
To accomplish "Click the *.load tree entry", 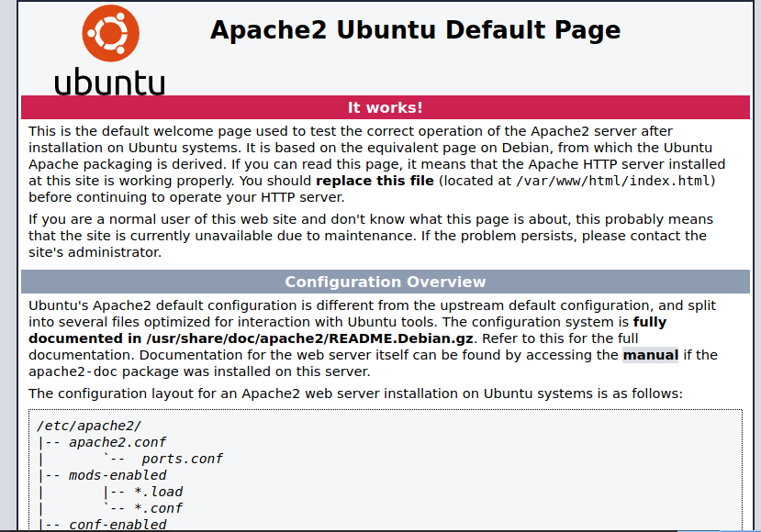I will point(158,492).
